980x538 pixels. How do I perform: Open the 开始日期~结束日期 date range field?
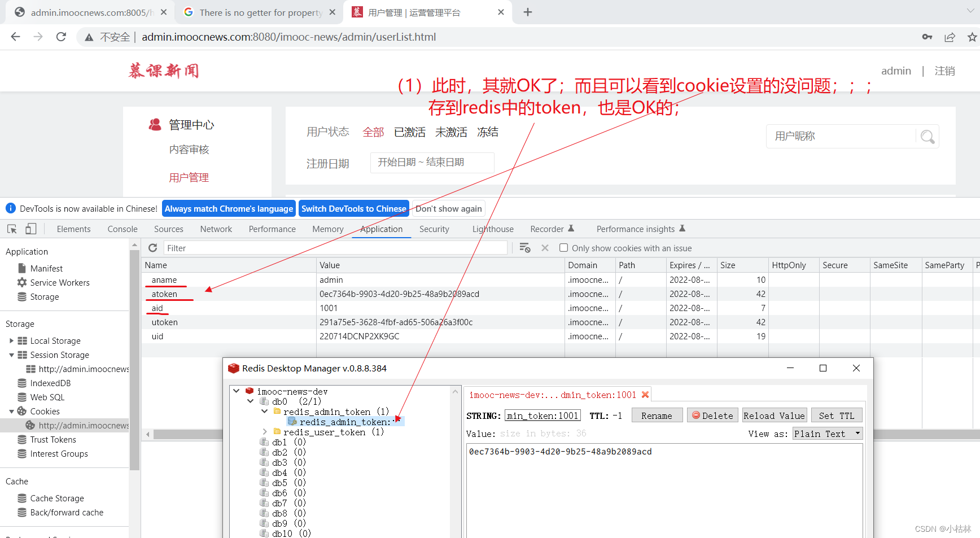(x=432, y=163)
